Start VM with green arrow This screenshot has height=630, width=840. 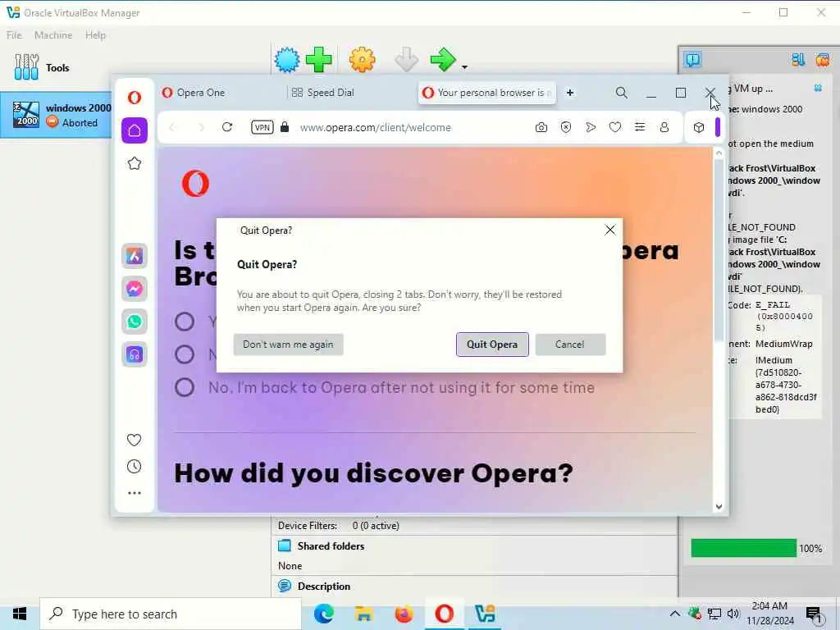point(442,59)
